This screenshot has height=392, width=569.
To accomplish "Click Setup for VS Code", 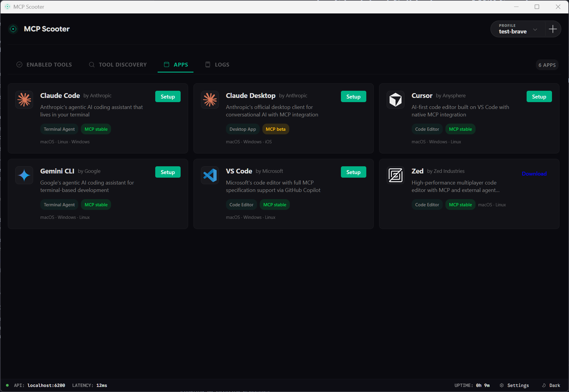I will point(353,172).
